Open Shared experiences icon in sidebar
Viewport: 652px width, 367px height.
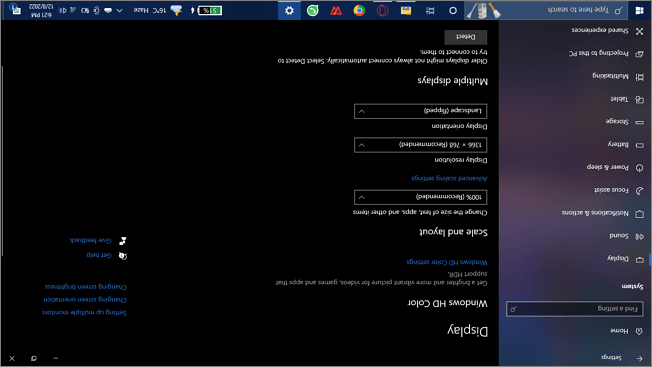pyautogui.click(x=640, y=31)
